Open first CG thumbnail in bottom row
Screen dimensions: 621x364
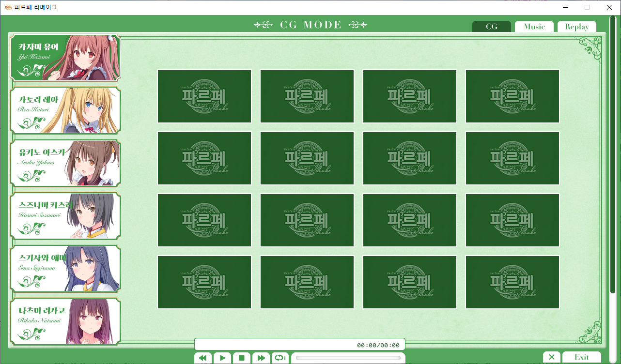point(204,282)
